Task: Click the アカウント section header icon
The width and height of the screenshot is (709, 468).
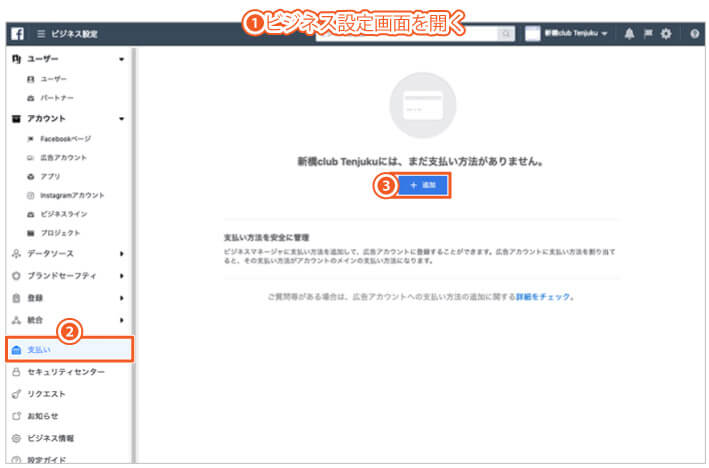Action: pyautogui.click(x=16, y=119)
